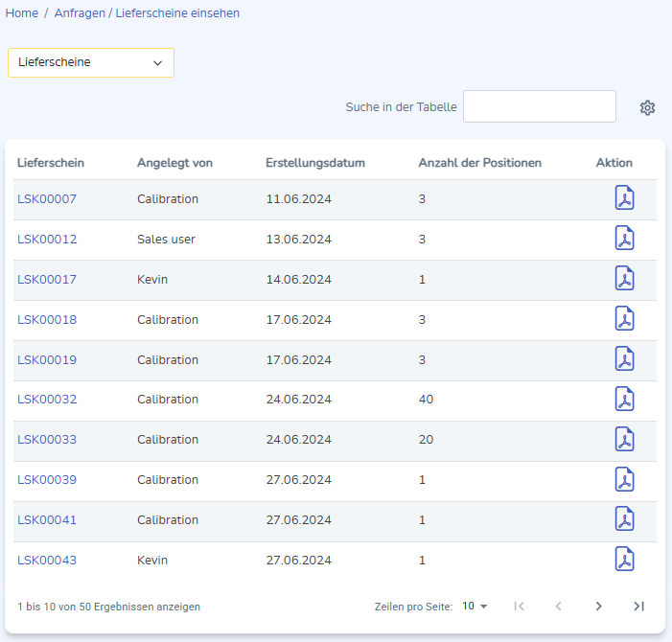Click into the table search field
The width and height of the screenshot is (672, 642).
pyautogui.click(x=539, y=106)
